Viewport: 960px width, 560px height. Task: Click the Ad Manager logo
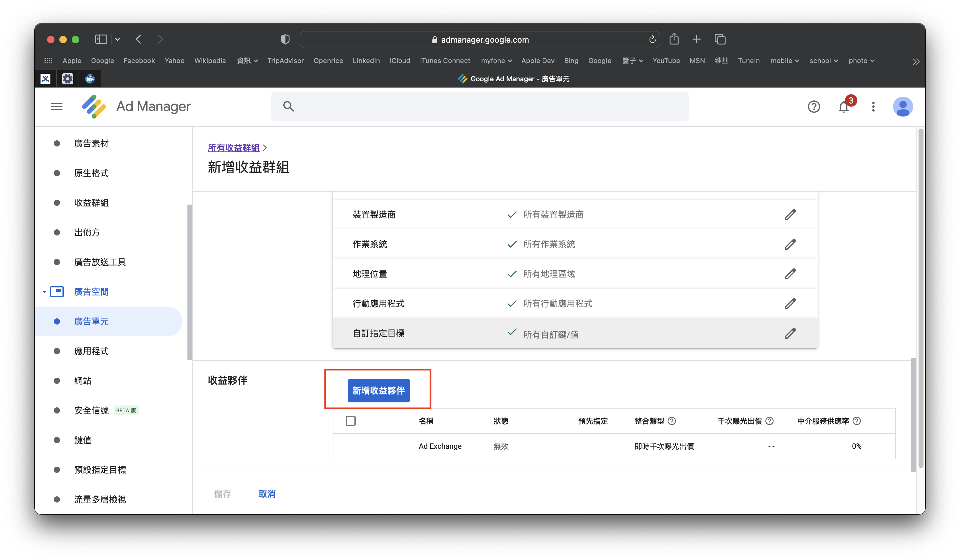(136, 107)
